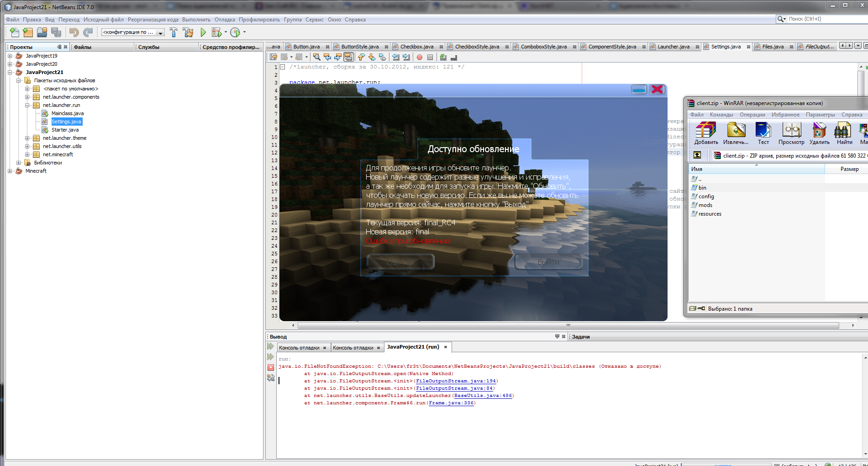Click the Redo arrow icon

click(x=88, y=32)
